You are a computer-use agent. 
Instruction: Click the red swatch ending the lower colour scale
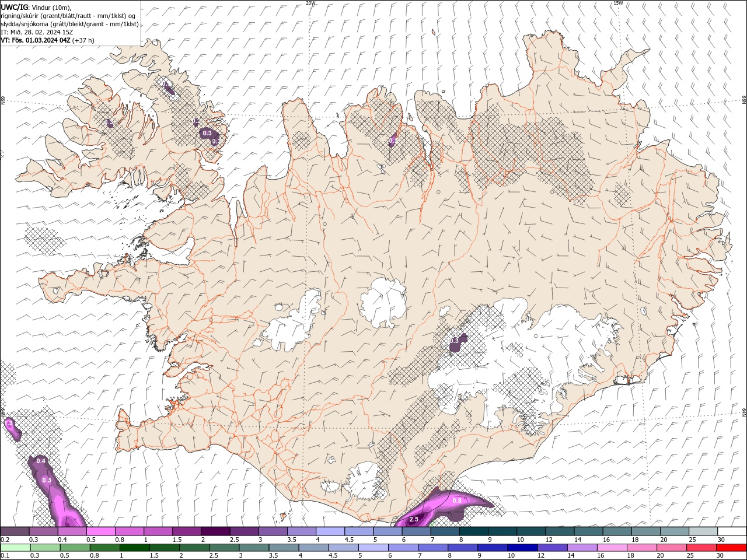(732, 548)
